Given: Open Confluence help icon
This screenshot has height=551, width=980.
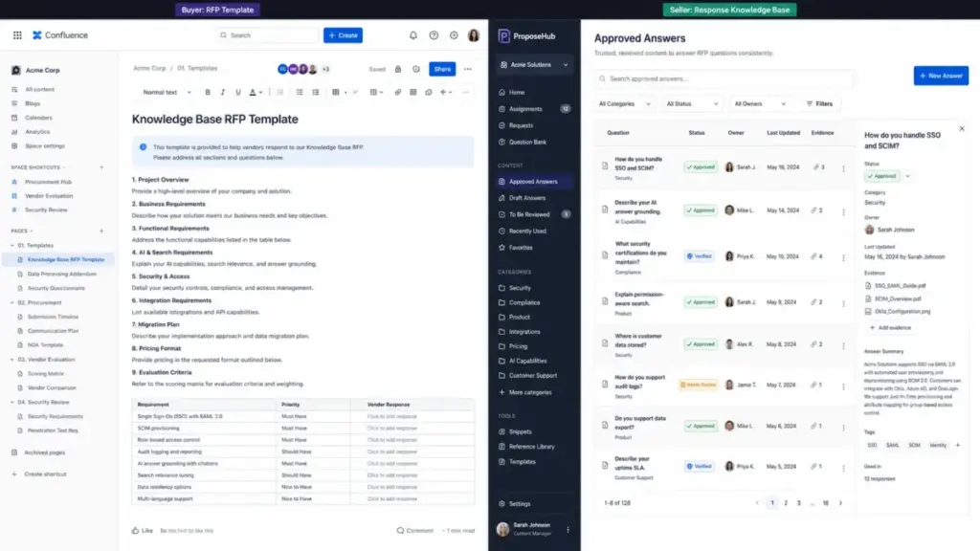Looking at the screenshot, I should point(434,35).
